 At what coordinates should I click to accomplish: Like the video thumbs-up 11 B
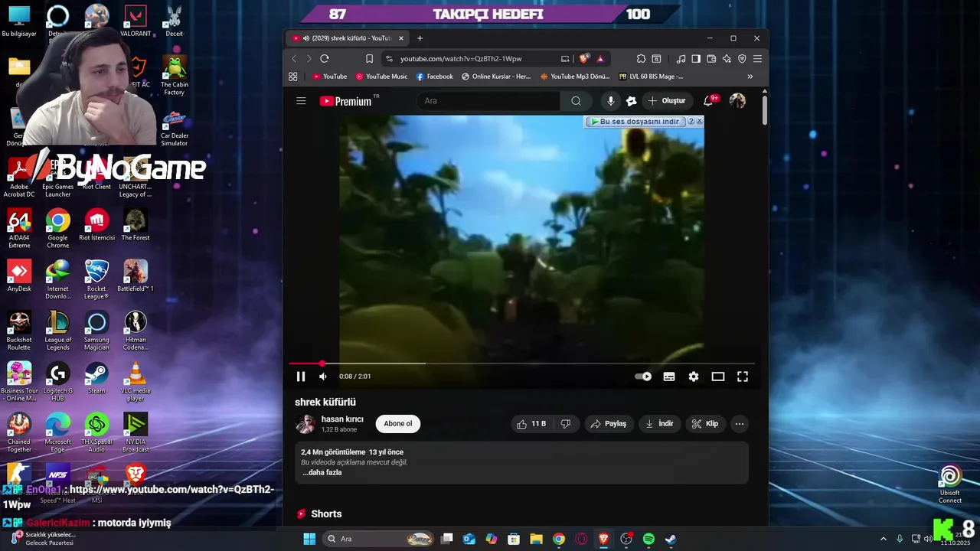(x=531, y=424)
